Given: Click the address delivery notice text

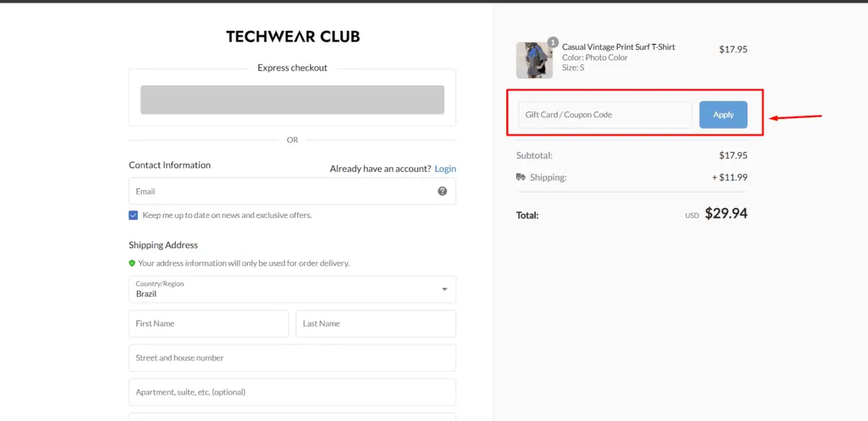Looking at the screenshot, I should 243,264.
